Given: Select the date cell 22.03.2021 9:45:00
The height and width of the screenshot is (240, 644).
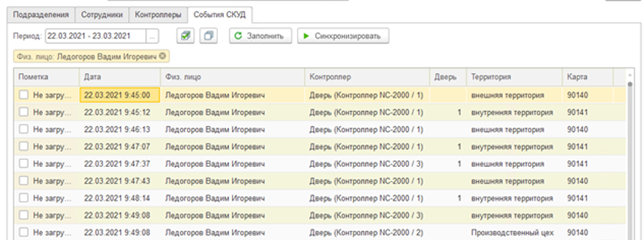Looking at the screenshot, I should coord(120,95).
